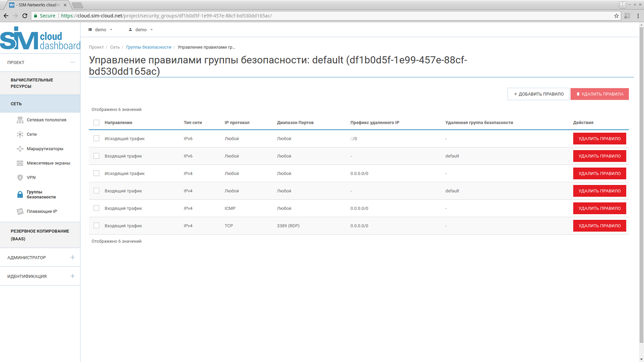
Task: Click the Добавить правило button
Action: (538, 94)
